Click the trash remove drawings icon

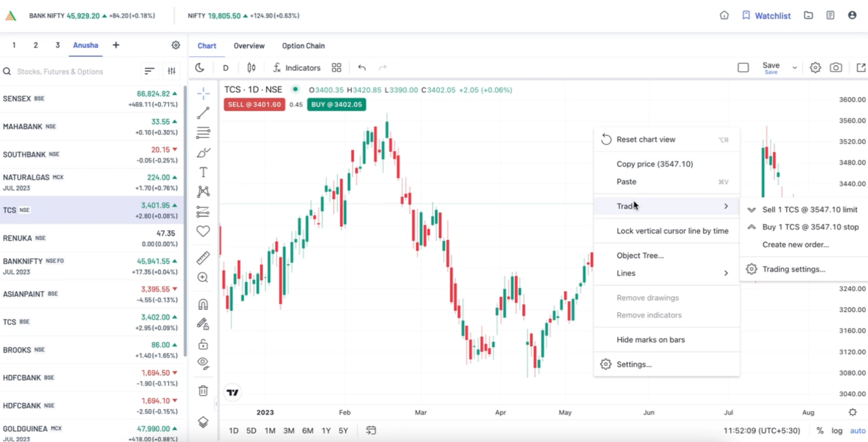[x=203, y=391]
